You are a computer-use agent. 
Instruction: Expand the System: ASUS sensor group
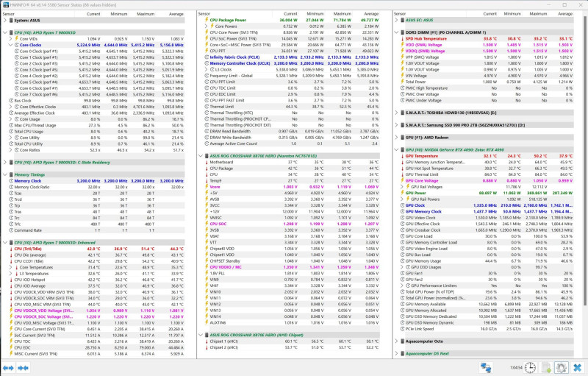(5, 21)
